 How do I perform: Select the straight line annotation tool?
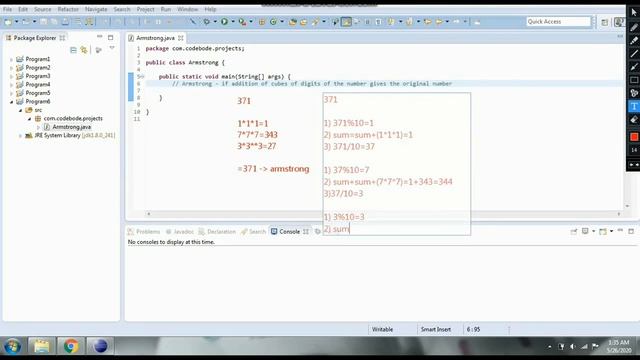point(634,53)
